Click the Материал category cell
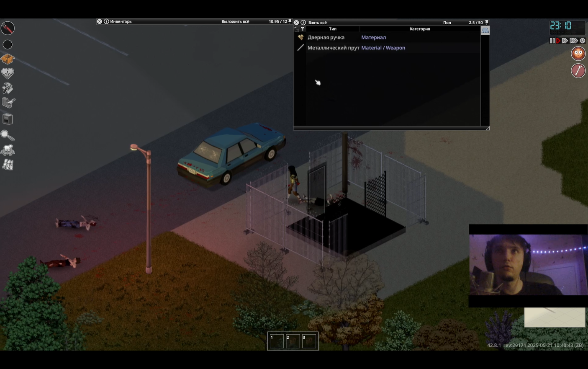The height and width of the screenshot is (369, 588). click(373, 37)
